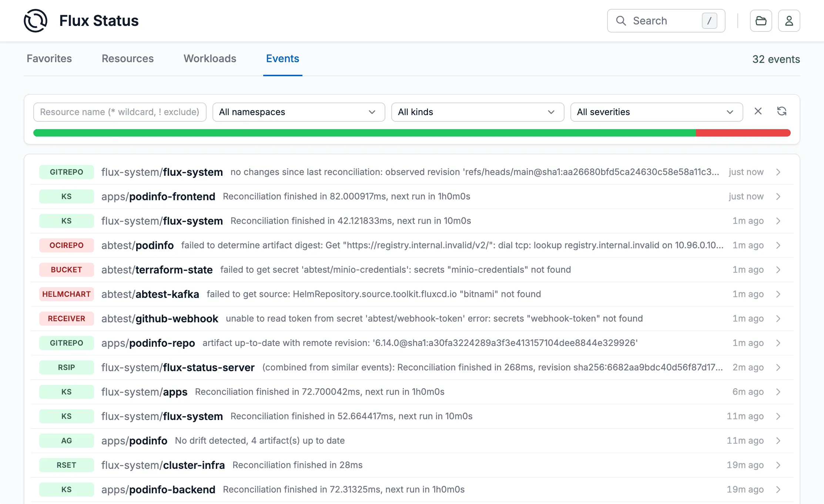Click 'failed to get source: HelmRepository' message
Image resolution: width=824 pixels, height=504 pixels.
coord(374,294)
